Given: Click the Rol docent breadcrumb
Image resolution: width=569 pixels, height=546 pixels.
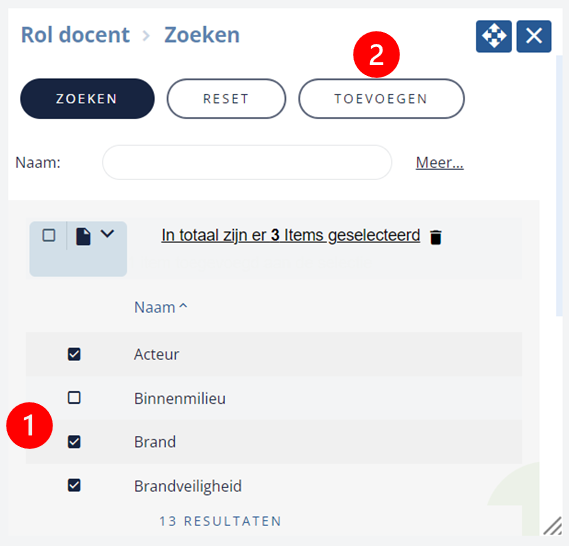Looking at the screenshot, I should 75,35.
